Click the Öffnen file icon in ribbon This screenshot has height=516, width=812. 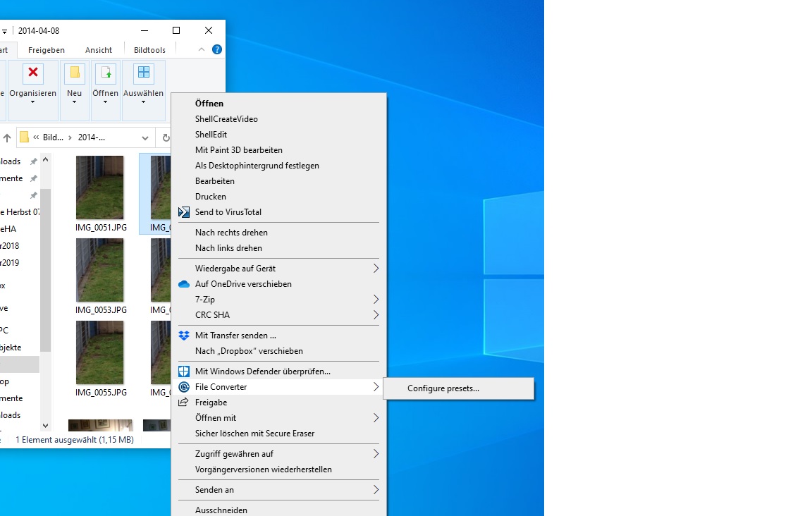click(x=105, y=73)
